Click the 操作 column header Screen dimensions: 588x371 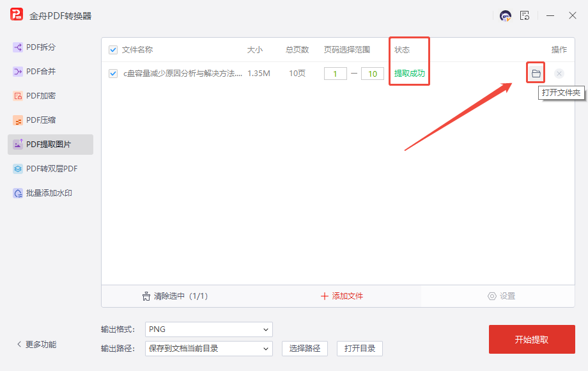point(559,50)
